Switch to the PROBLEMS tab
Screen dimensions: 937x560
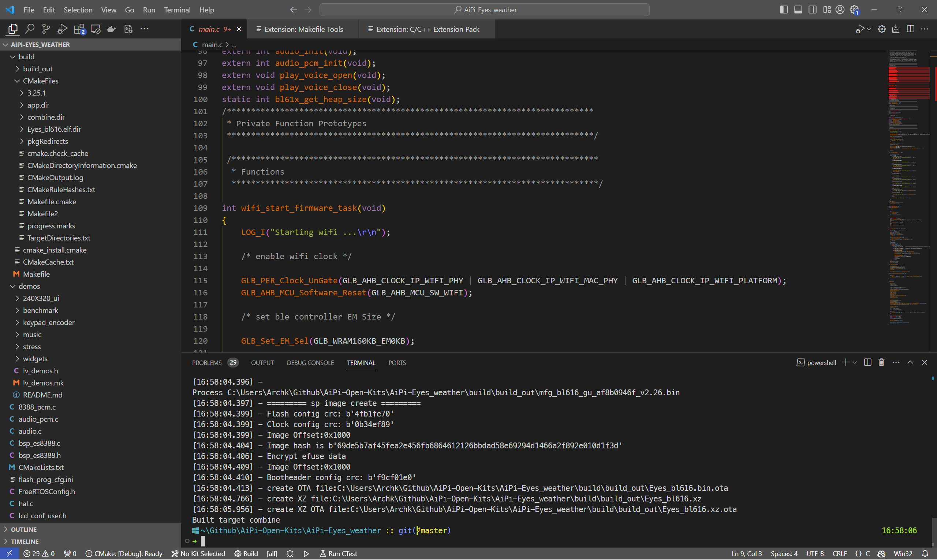(206, 362)
